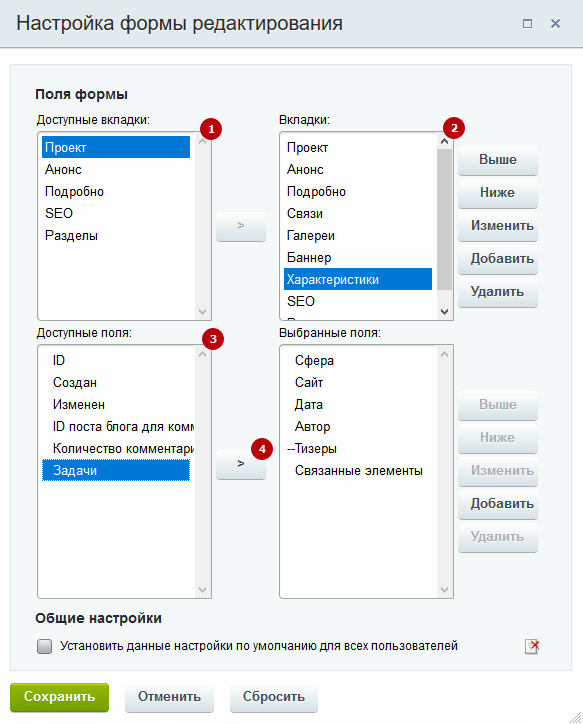
Task: Close the form settings dialog
Action: (555, 24)
